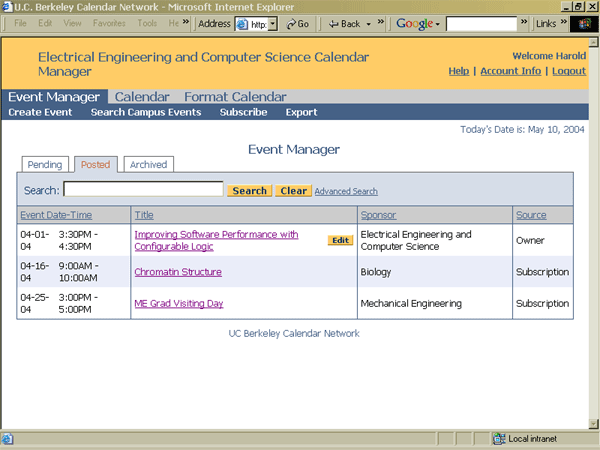Sort by Event Date-Time column header
600x450 pixels.
click(x=56, y=215)
